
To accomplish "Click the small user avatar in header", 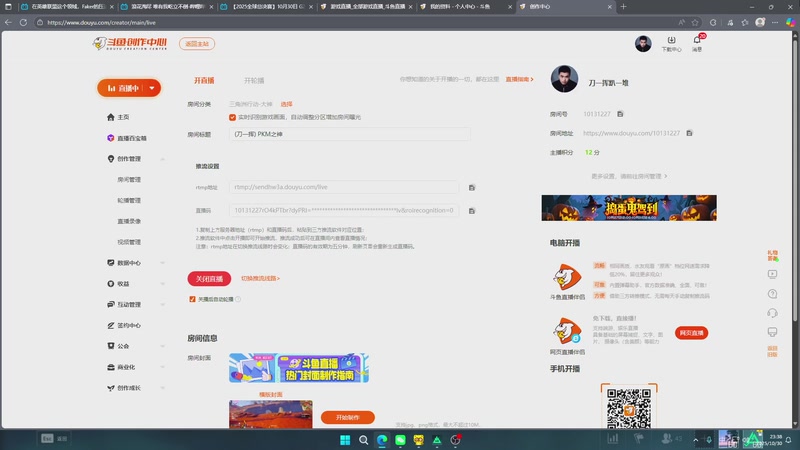I will point(643,44).
